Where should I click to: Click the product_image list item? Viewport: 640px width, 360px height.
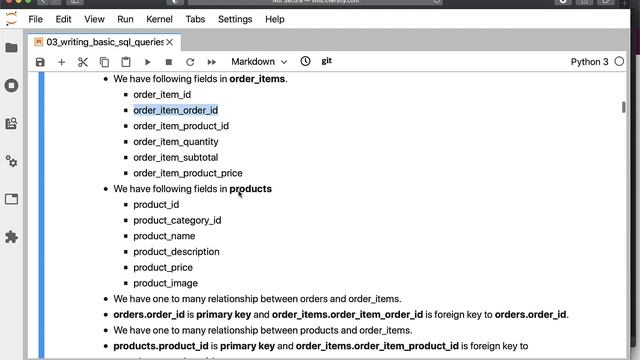click(165, 283)
